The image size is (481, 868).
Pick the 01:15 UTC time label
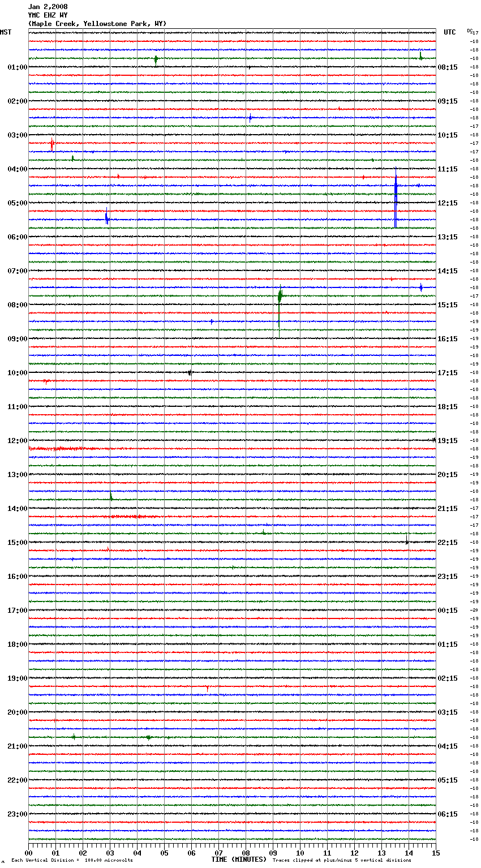pyautogui.click(x=448, y=644)
